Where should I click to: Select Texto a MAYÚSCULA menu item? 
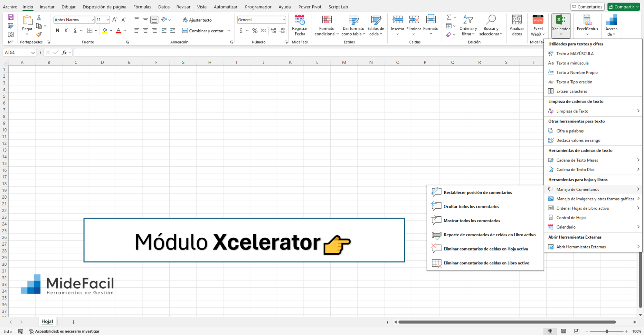tap(592, 54)
